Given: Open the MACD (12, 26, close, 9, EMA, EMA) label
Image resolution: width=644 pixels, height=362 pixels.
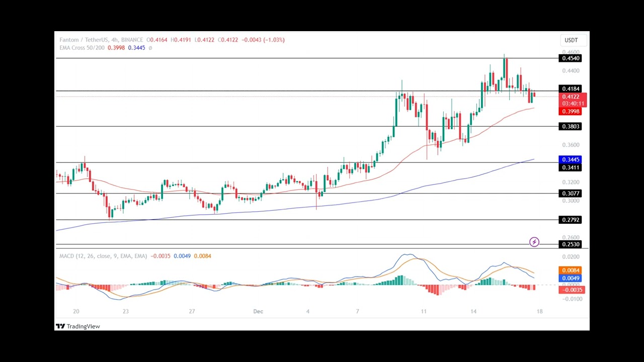Looking at the screenshot, I should (103, 256).
